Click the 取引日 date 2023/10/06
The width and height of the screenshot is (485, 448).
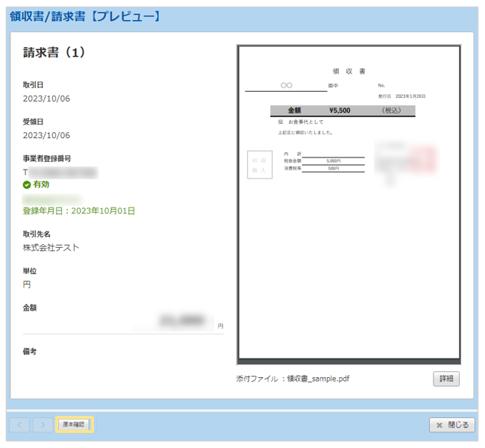point(46,98)
